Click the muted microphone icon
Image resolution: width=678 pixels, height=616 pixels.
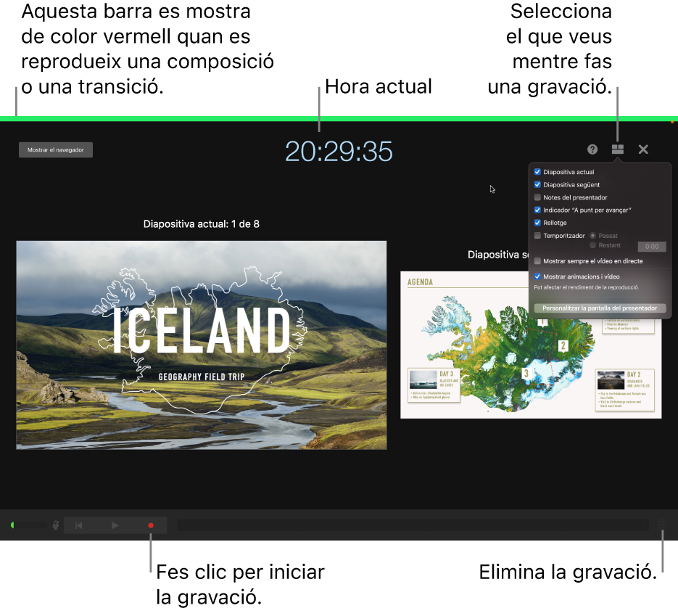56,525
